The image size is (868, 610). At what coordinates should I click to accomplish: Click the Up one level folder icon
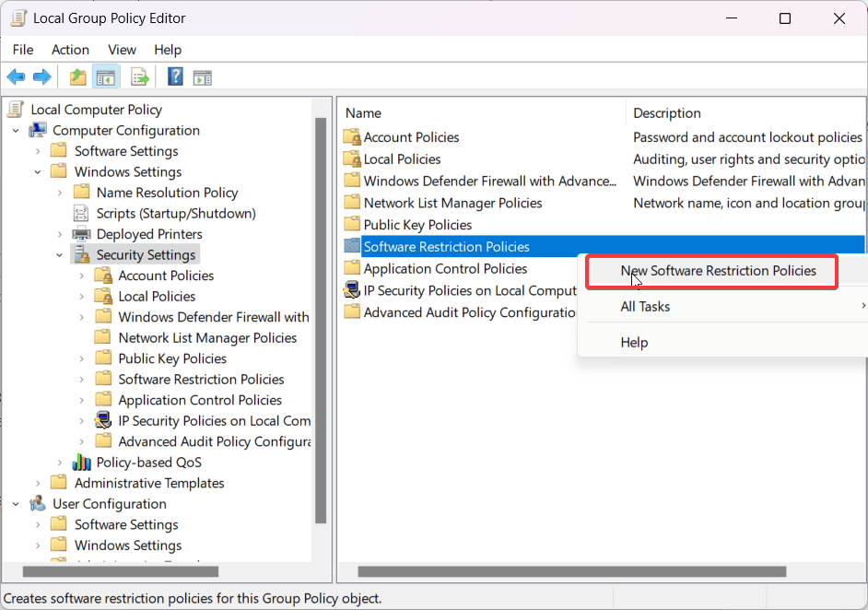click(x=78, y=77)
